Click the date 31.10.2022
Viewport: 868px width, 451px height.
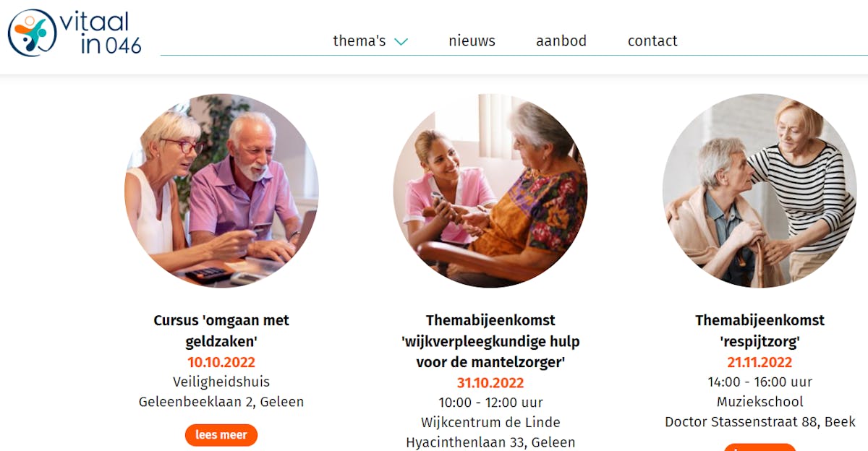[x=490, y=382]
